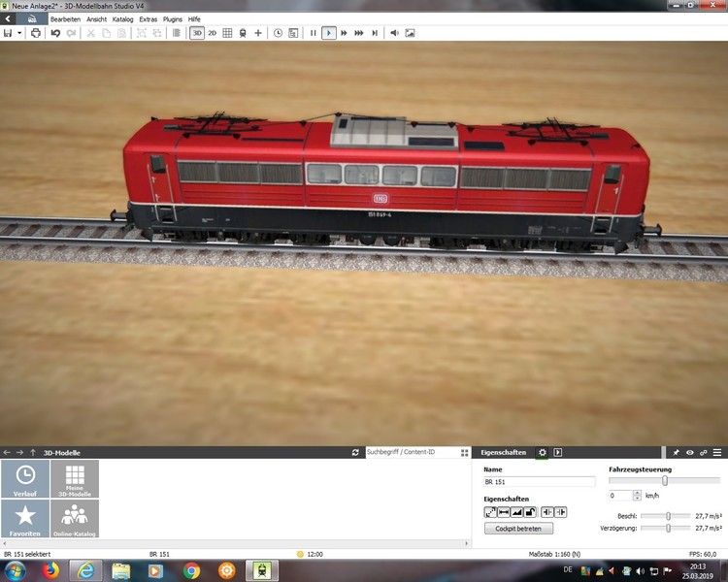
Task: Click the group objects icon
Action: (x=142, y=33)
